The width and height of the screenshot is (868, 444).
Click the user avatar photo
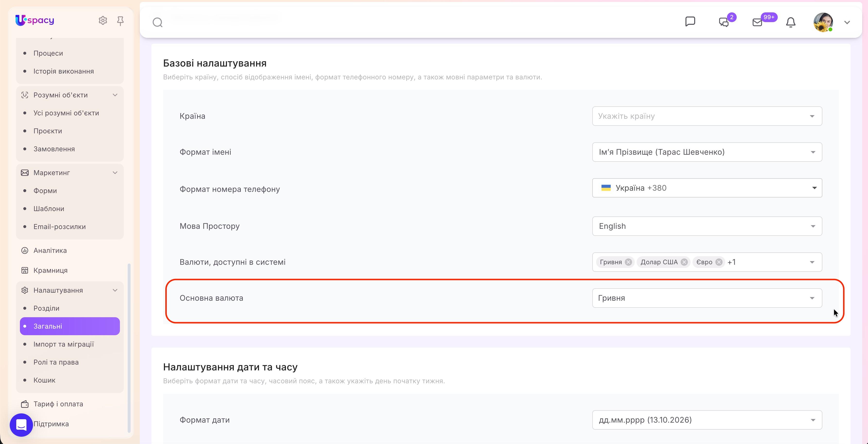pos(823,22)
